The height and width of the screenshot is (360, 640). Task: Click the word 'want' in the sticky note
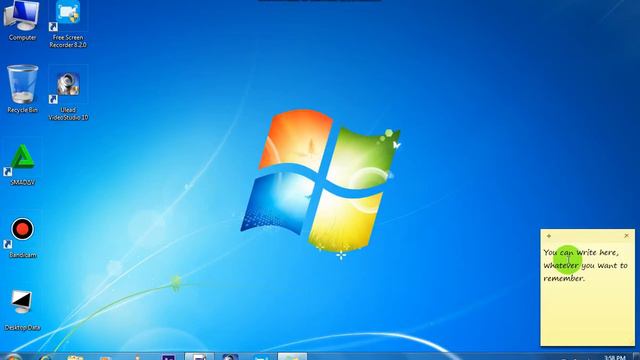coord(607,266)
